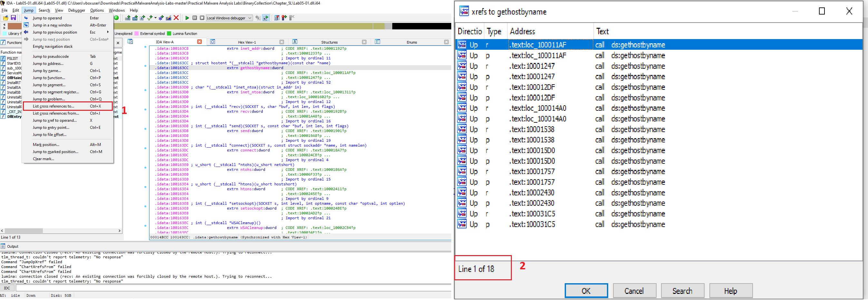Click Search in the xrefs dialog
The height and width of the screenshot is (300, 868).
[682, 291]
